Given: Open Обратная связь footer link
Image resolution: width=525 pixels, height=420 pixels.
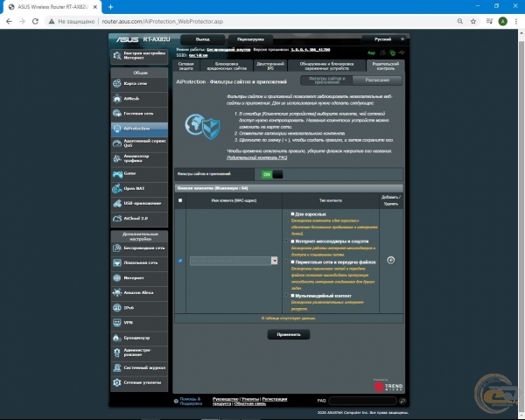Looking at the screenshot, I should 249,403.
